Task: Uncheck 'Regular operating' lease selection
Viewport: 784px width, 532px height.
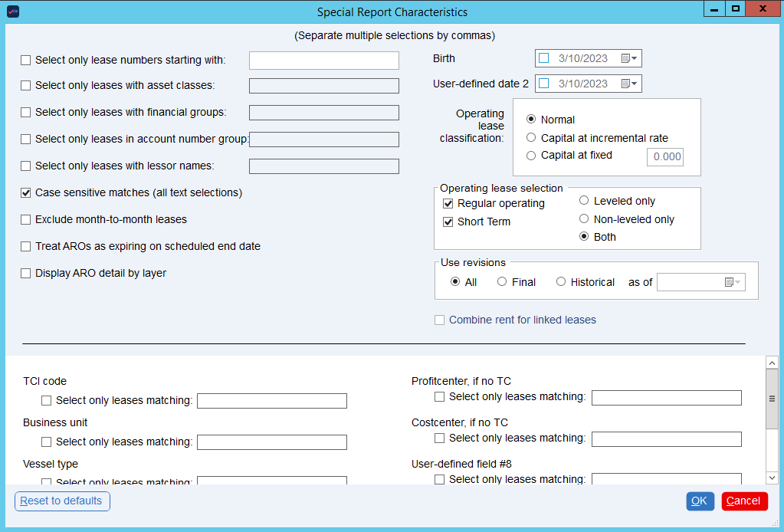Action: (x=448, y=203)
